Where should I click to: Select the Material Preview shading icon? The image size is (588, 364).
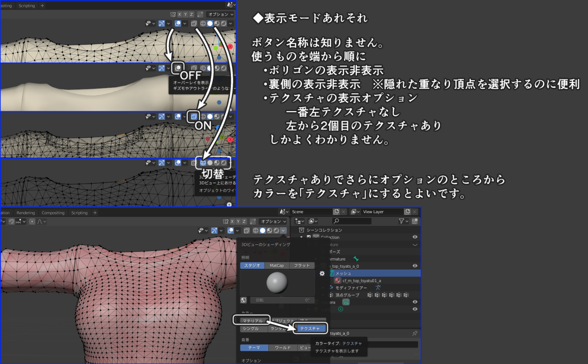point(269,230)
